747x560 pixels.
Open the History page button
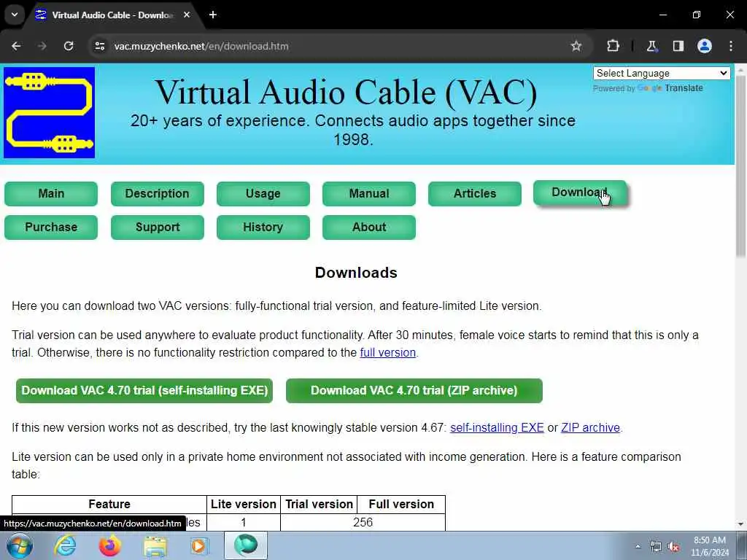coord(263,227)
